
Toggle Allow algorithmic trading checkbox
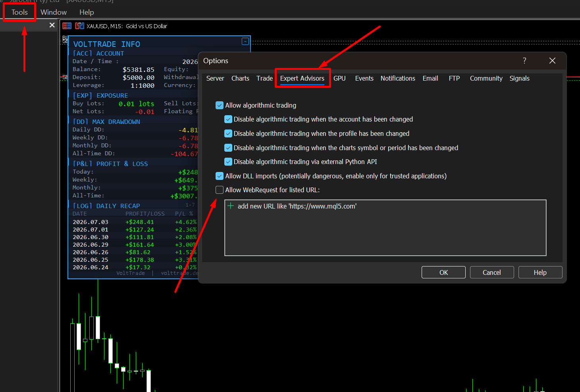pyautogui.click(x=220, y=105)
